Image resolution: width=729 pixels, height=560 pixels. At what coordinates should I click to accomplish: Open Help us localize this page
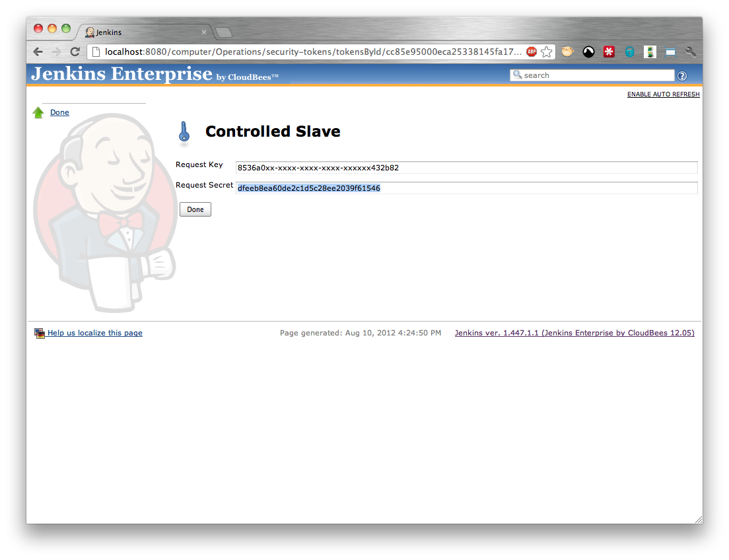pos(95,333)
